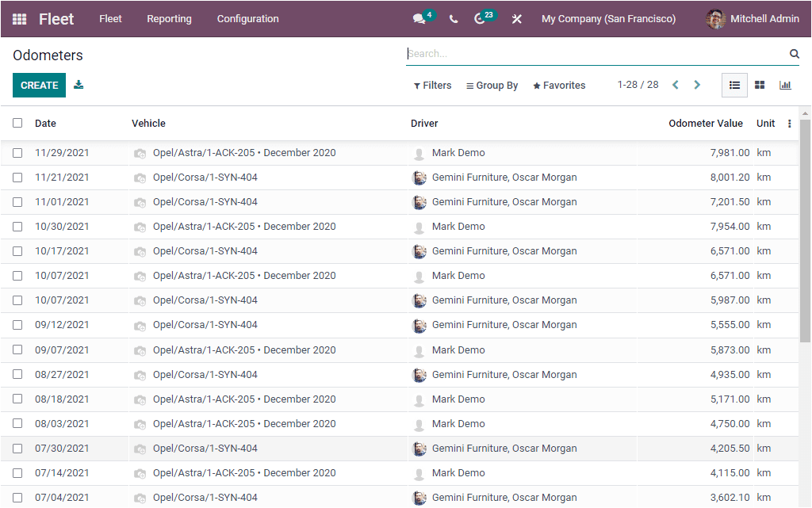Select the Configuration menu
This screenshot has width=812, height=508.
[247, 18]
